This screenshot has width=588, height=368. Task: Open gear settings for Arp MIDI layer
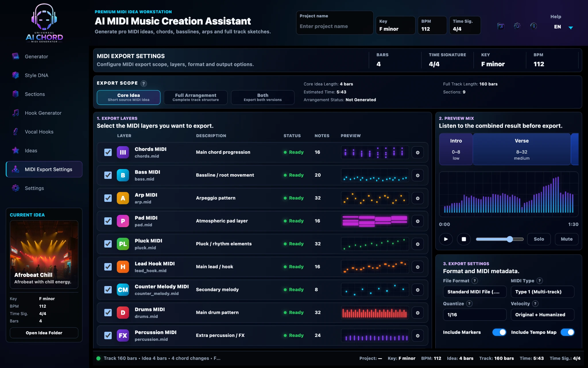click(x=417, y=198)
